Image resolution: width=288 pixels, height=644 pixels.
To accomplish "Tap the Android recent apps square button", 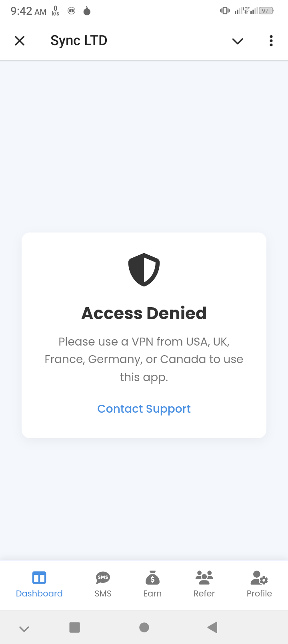I will (75, 627).
